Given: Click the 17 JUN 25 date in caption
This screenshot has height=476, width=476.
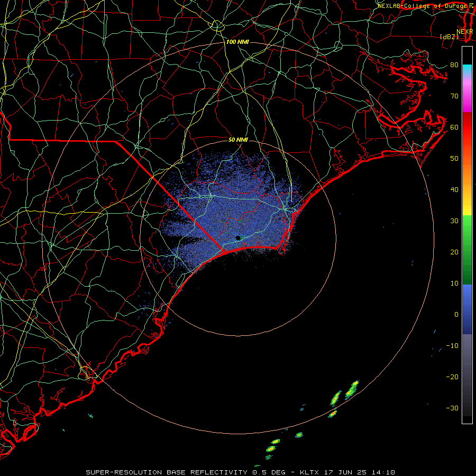Looking at the screenshot, I should 346,472.
